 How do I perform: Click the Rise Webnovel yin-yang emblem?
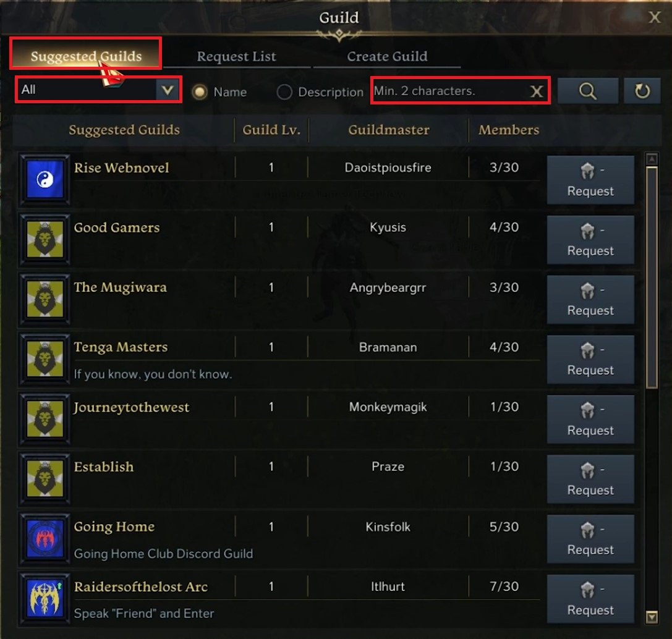pos(45,179)
